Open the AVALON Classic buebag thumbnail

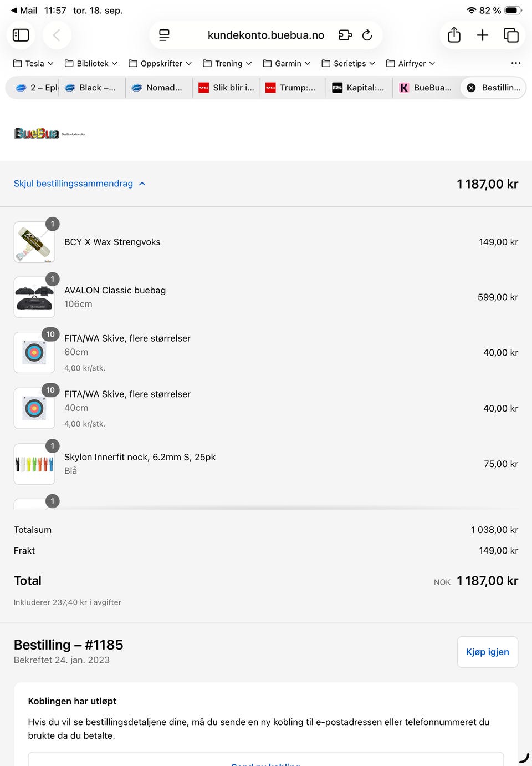34,297
